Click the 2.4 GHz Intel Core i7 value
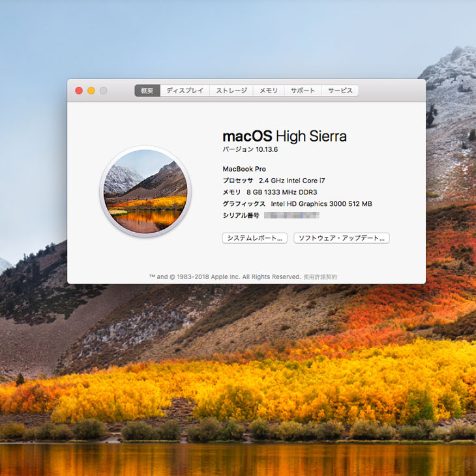 click(x=291, y=181)
